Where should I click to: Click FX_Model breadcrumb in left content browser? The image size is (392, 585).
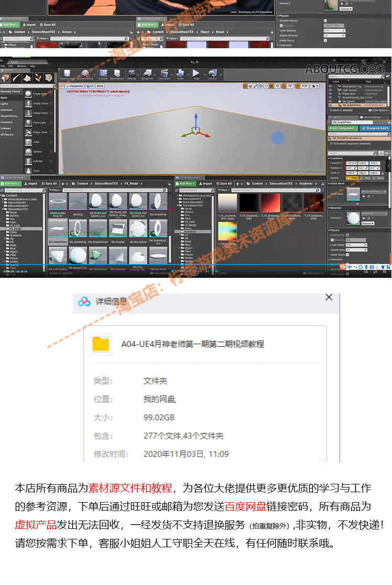pos(132,183)
